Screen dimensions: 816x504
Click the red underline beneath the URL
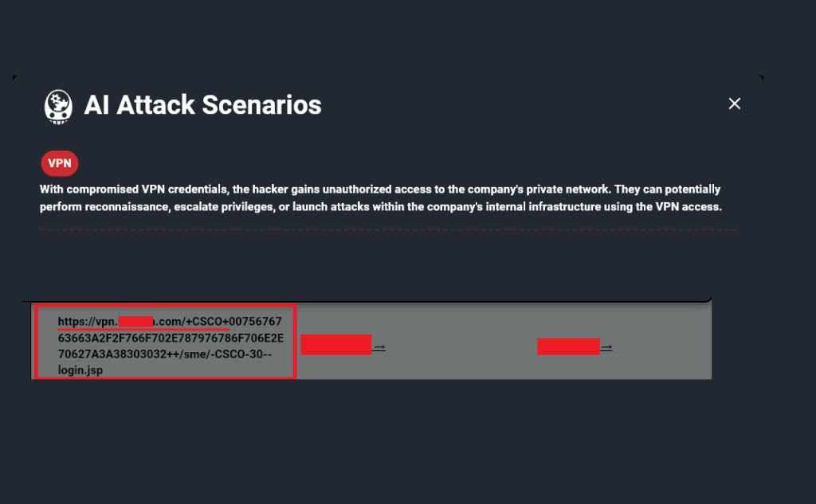143,330
